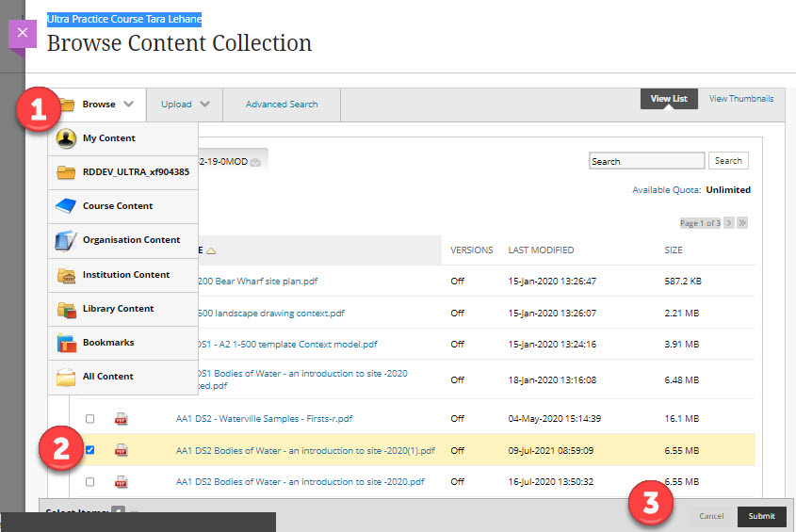Screen dimensions: 796x532
Task: Switch to View Thumbnails tab
Action: 740,99
